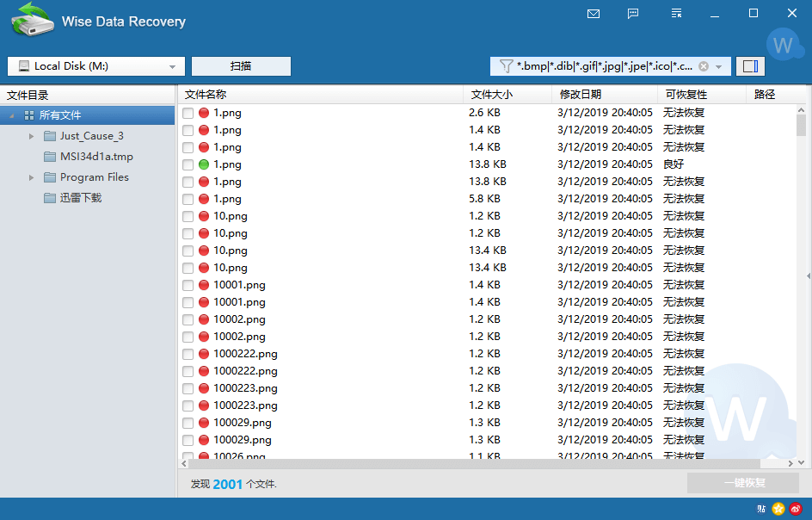Check the box for the 13.8 KB recoverable green 1.png
The height and width of the screenshot is (520, 812).
[x=188, y=164]
